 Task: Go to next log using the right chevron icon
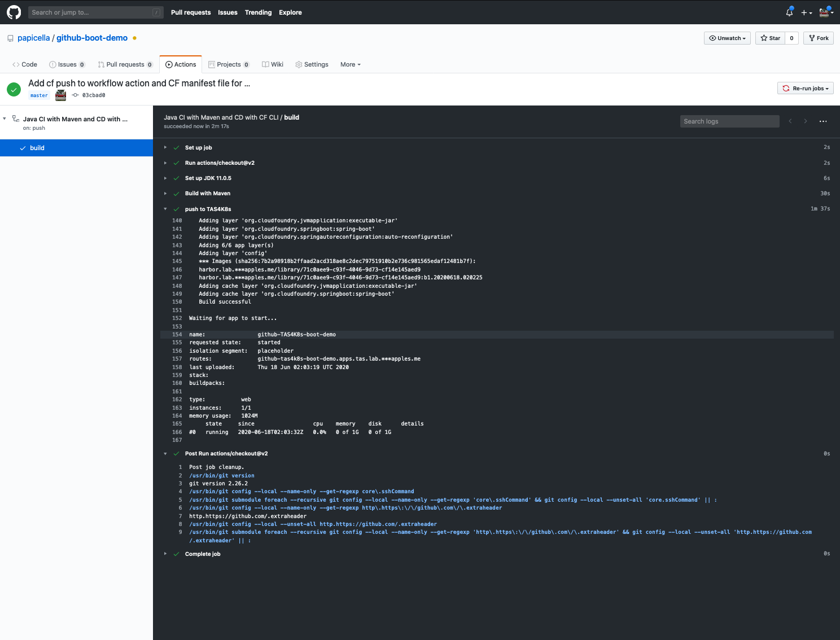(806, 121)
